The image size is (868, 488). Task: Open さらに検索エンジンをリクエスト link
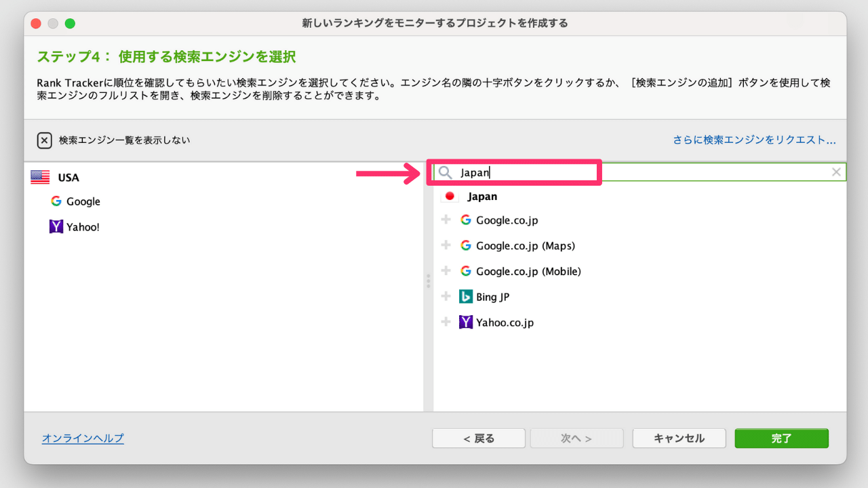(754, 140)
